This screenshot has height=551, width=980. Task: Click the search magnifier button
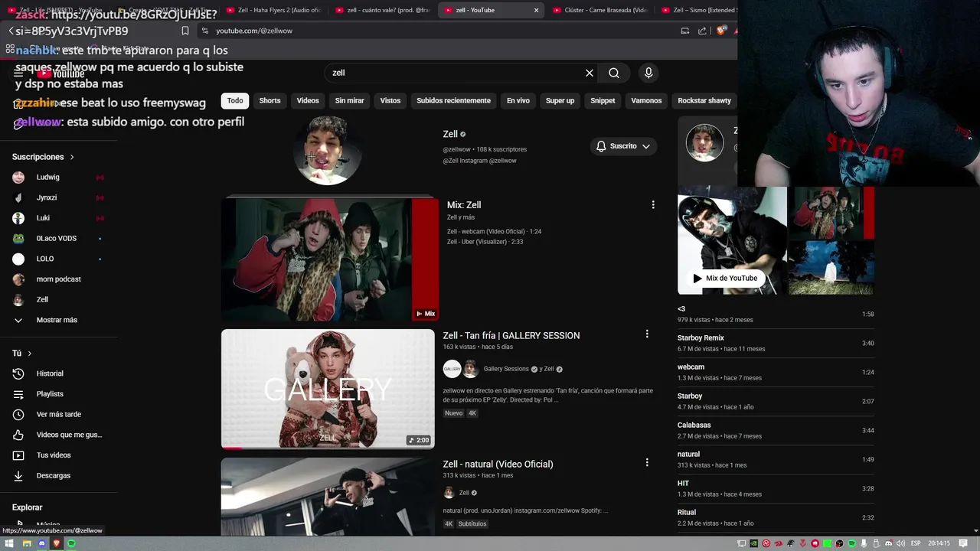click(x=614, y=73)
